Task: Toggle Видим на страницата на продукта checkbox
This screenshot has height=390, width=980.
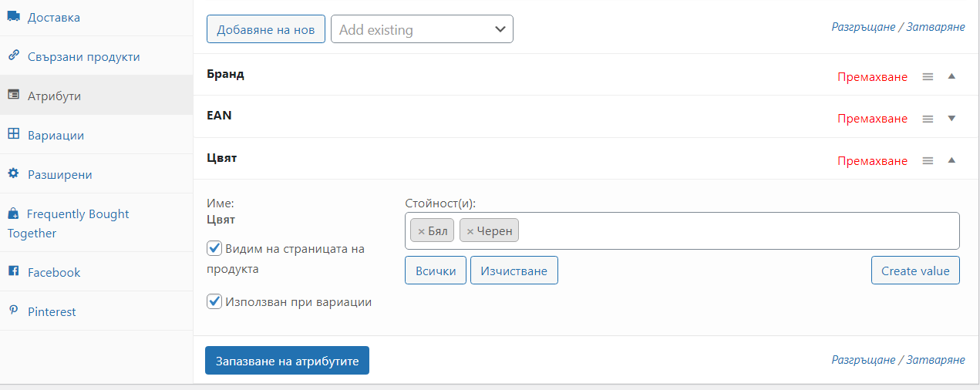Action: click(214, 248)
